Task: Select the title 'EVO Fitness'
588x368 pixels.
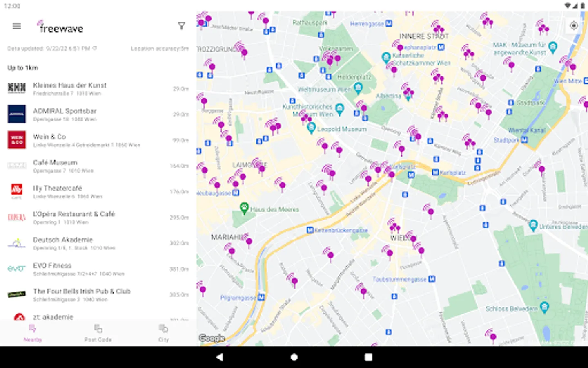Action: point(52,265)
